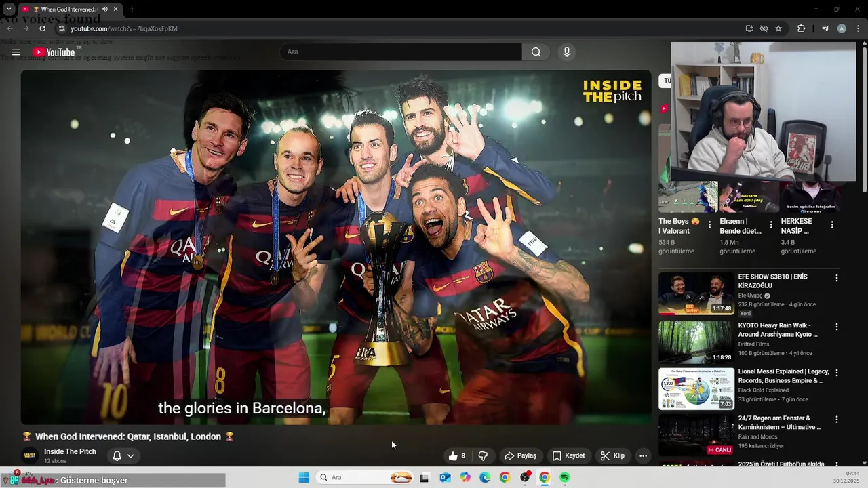Dislike the video with thumbs down
This screenshot has width=868, height=488.
[x=483, y=455]
